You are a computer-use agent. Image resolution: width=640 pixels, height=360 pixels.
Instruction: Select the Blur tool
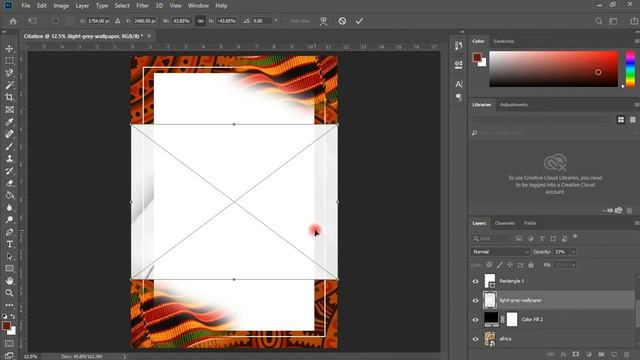click(x=9, y=208)
